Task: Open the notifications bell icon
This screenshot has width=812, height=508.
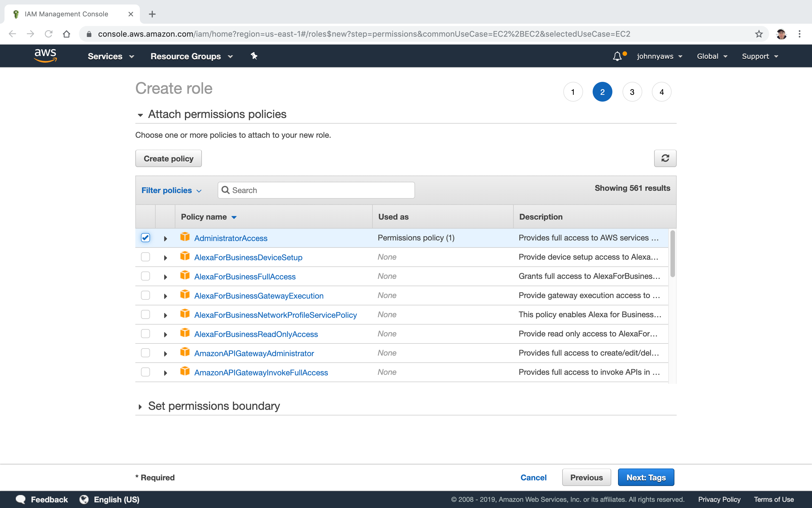Action: (617, 56)
